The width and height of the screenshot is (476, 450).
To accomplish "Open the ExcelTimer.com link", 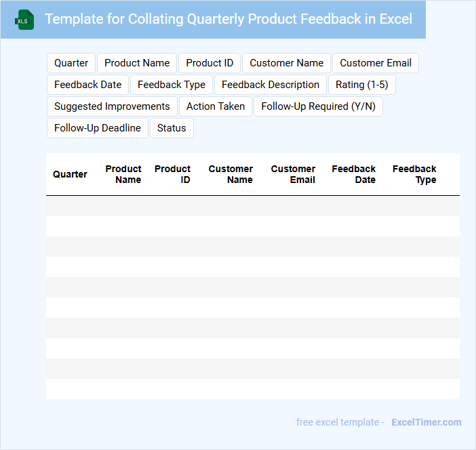I will 426,422.
